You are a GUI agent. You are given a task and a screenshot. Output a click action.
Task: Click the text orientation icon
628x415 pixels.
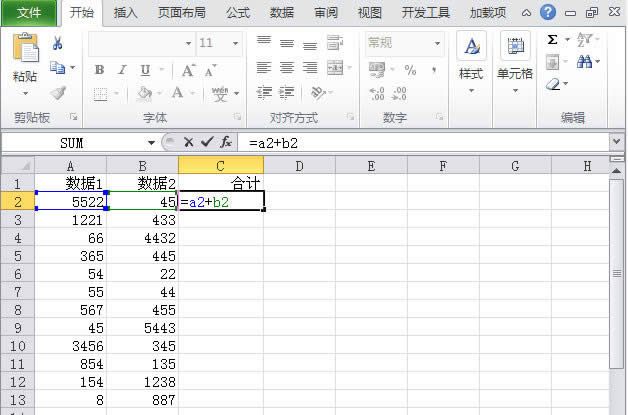pyautogui.click(x=318, y=93)
